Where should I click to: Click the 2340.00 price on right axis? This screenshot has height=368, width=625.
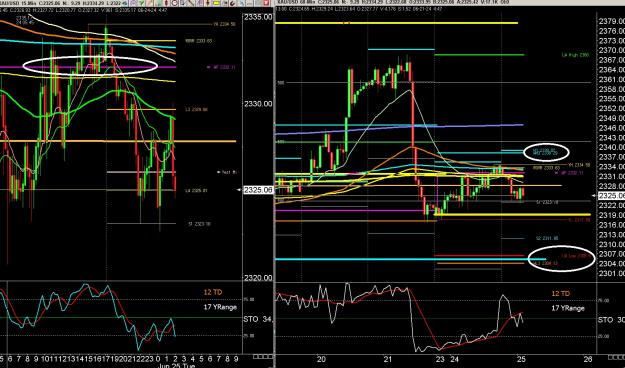611,147
